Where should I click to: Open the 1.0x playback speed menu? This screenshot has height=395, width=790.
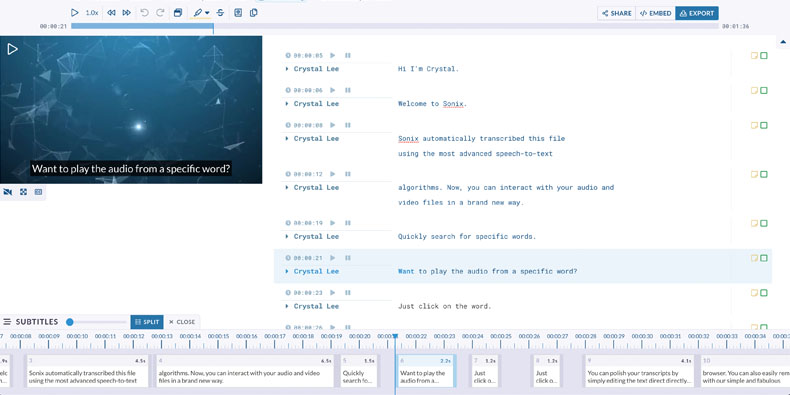[x=92, y=13]
